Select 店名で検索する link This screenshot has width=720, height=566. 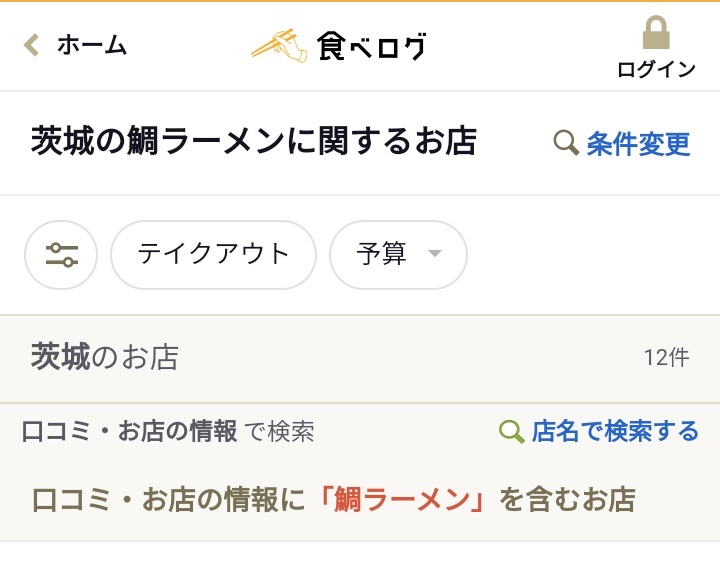(x=615, y=432)
